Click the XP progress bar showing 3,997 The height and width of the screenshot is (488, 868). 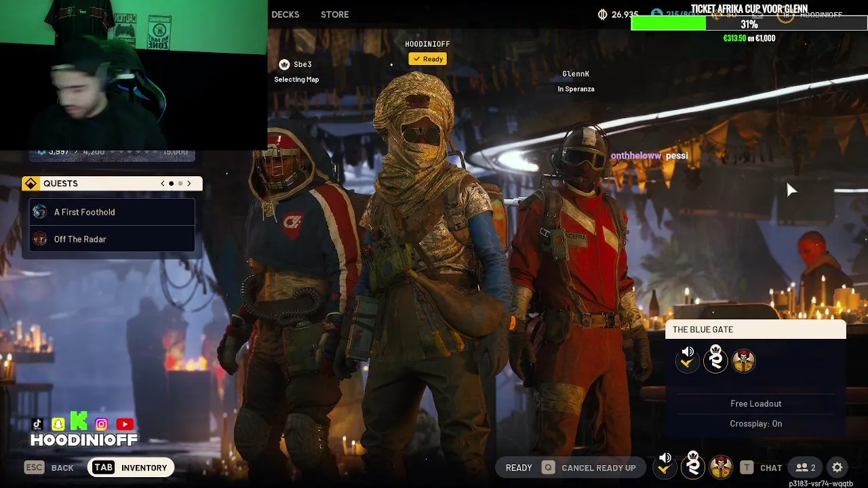(112, 152)
